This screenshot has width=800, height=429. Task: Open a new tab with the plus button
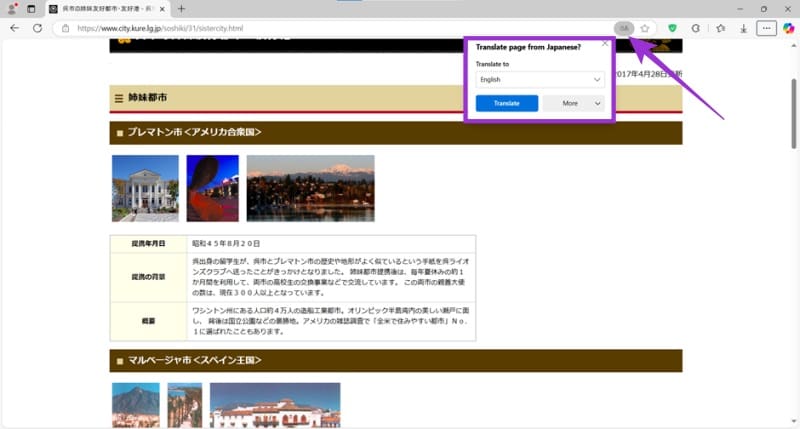tap(181, 8)
